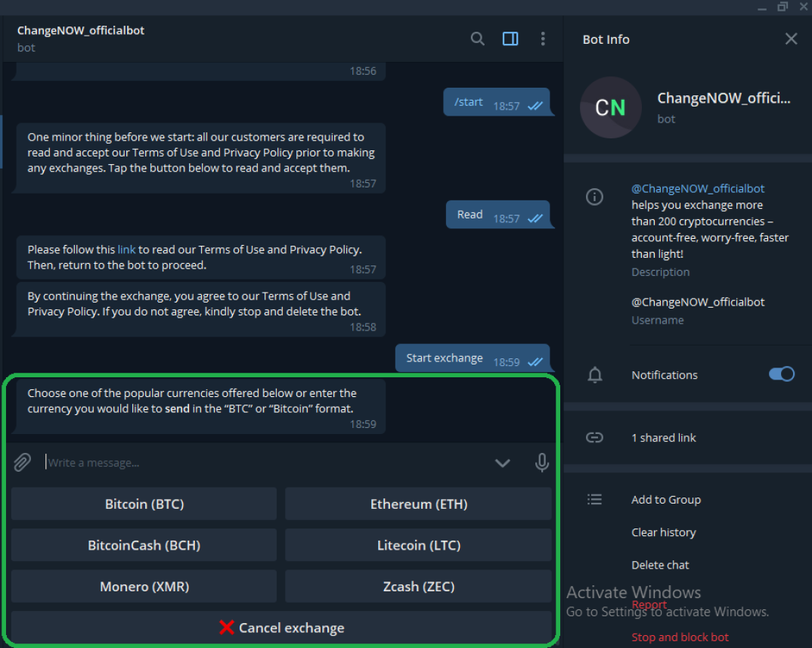812x648 pixels.
Task: Choose Litecoin (LTC) currency button
Action: point(418,545)
